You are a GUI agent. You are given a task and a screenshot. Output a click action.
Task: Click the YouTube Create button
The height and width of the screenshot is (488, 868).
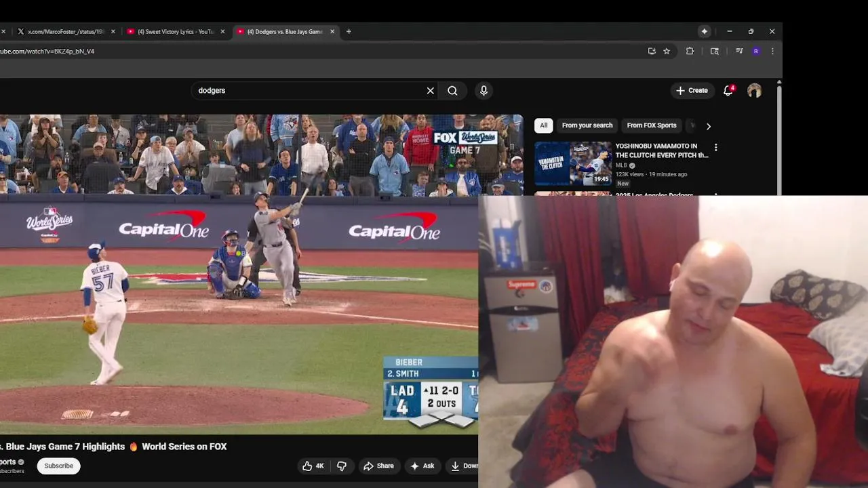(692, 90)
